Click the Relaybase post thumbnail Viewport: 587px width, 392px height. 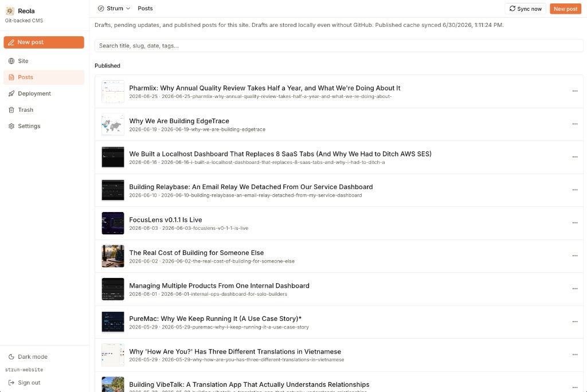click(113, 190)
